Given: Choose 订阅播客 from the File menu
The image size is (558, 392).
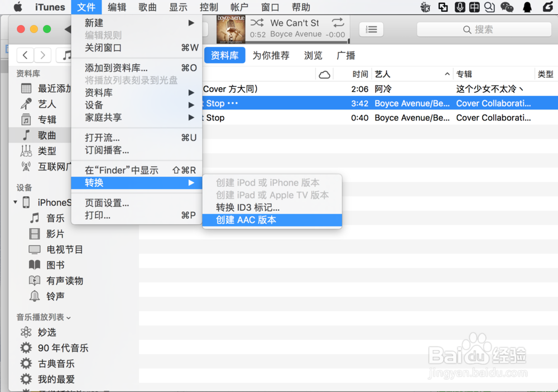Looking at the screenshot, I should click(137, 150).
